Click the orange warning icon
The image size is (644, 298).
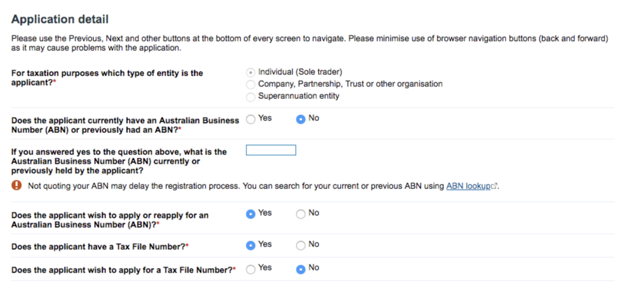tap(17, 185)
